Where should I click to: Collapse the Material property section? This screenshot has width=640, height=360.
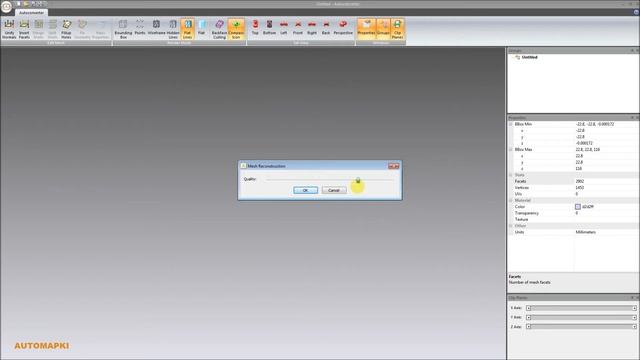click(x=510, y=200)
